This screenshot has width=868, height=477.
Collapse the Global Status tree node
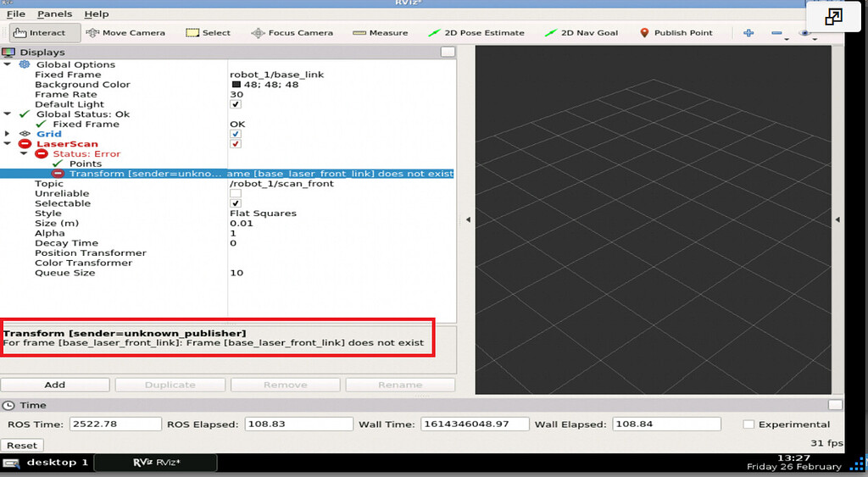7,114
